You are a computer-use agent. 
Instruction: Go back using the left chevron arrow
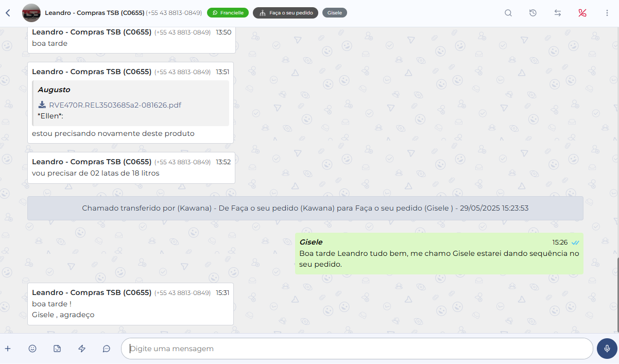click(8, 13)
